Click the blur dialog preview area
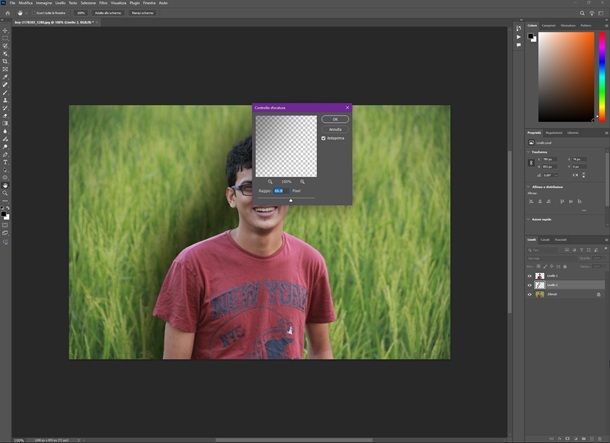Viewport: 610px width, 443px height. pos(286,146)
